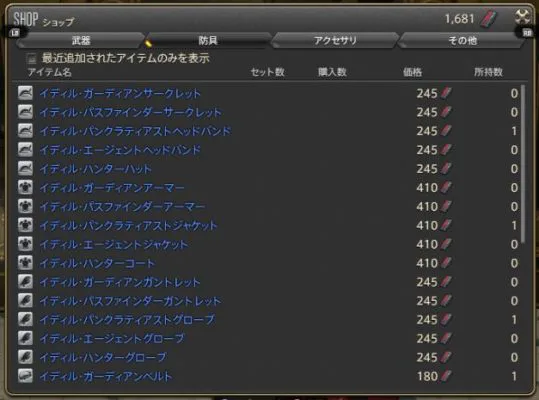Switch to the アクセサリ tab
The height and width of the screenshot is (400, 539).
(335, 41)
